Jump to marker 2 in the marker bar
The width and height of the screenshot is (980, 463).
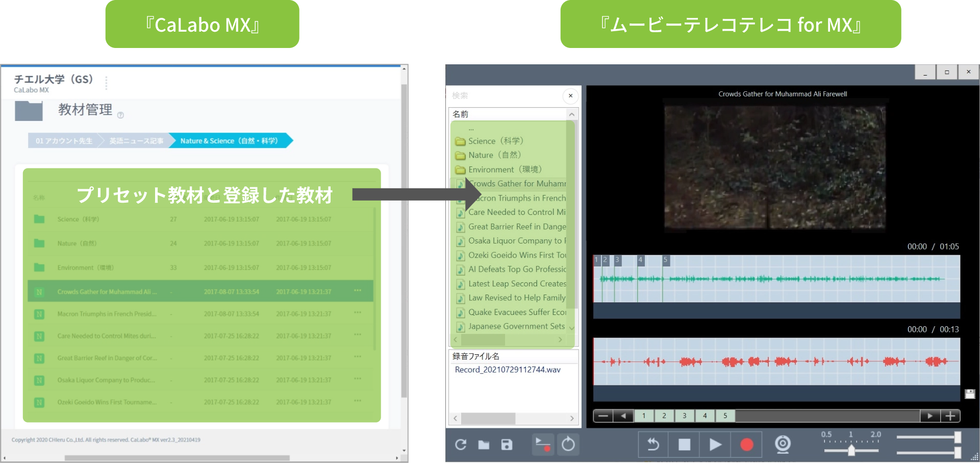click(664, 416)
